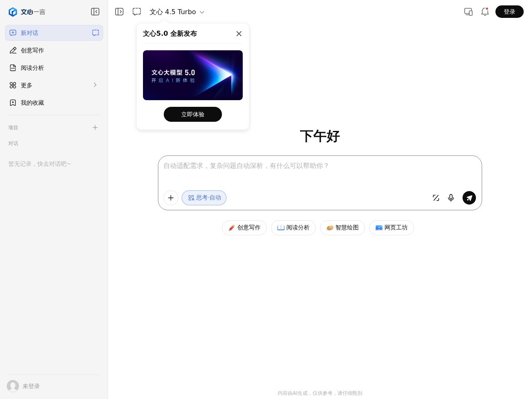532x399 pixels.
Task: Open the prompt shortcuts slash icon
Action: tap(436, 198)
